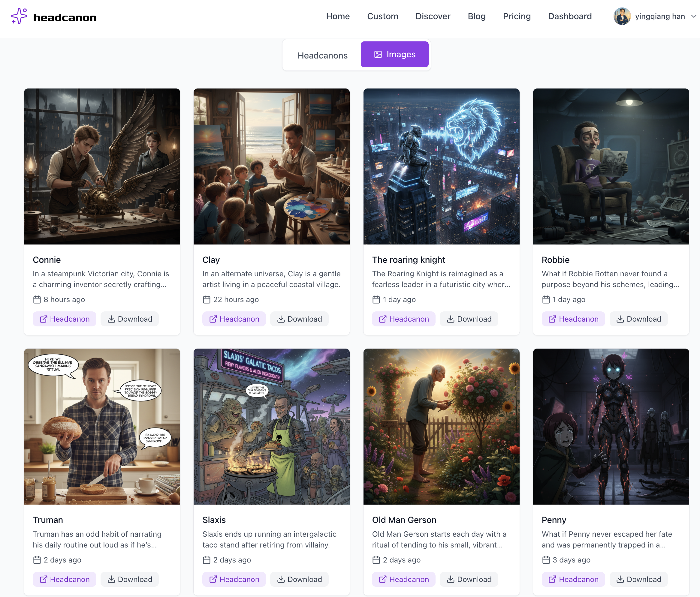The height and width of the screenshot is (597, 700).
Task: Open the Pricing page
Action: pyautogui.click(x=517, y=16)
